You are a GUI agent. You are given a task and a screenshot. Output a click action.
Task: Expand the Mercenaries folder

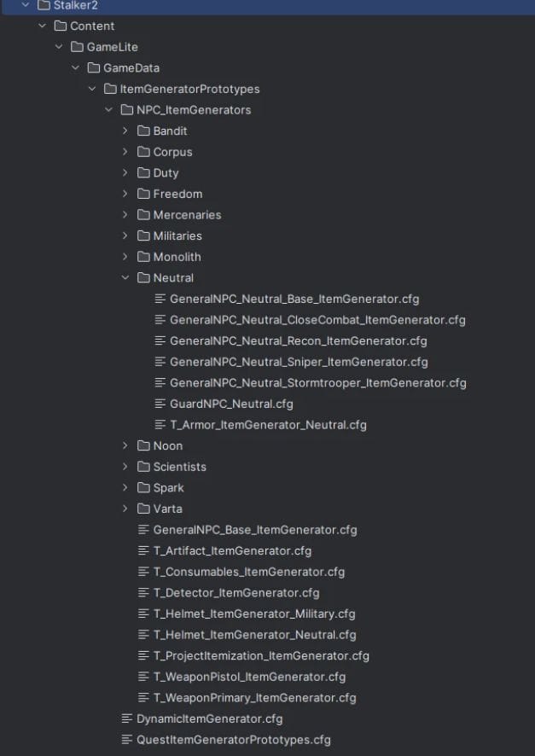click(x=125, y=215)
